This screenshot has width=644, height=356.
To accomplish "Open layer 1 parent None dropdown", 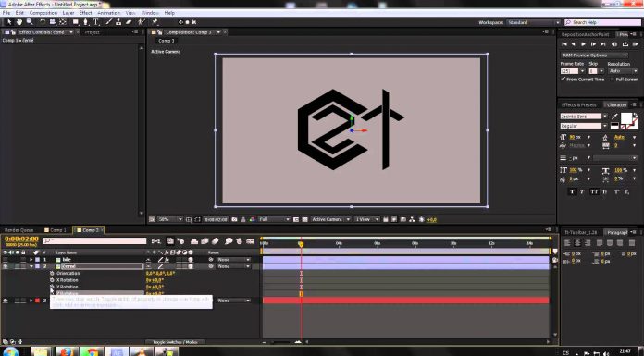I will 233,260.
